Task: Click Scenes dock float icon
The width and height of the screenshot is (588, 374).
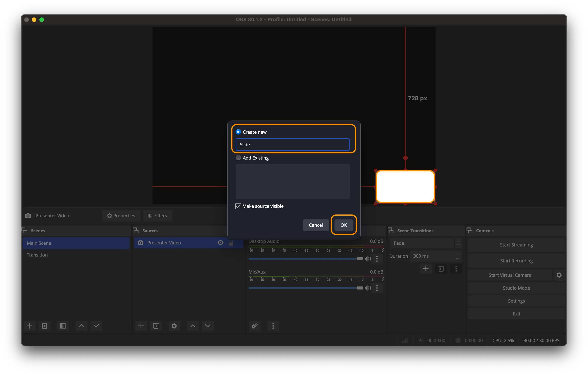Action: (x=24, y=230)
